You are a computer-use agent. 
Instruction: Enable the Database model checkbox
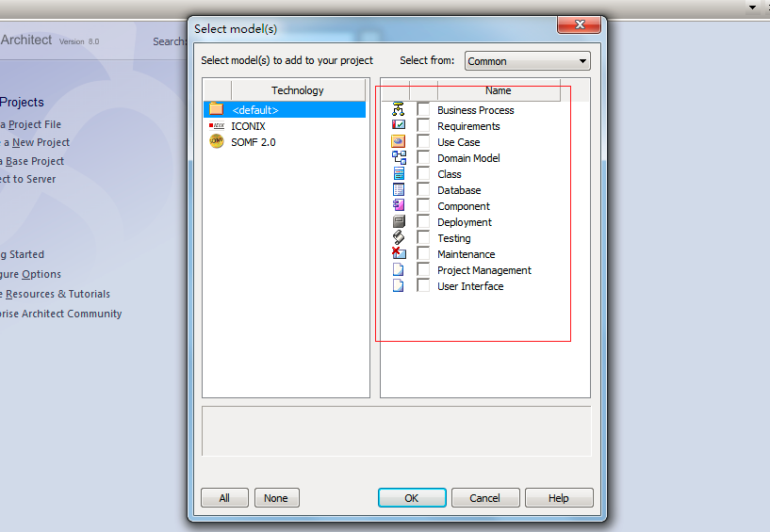click(423, 189)
